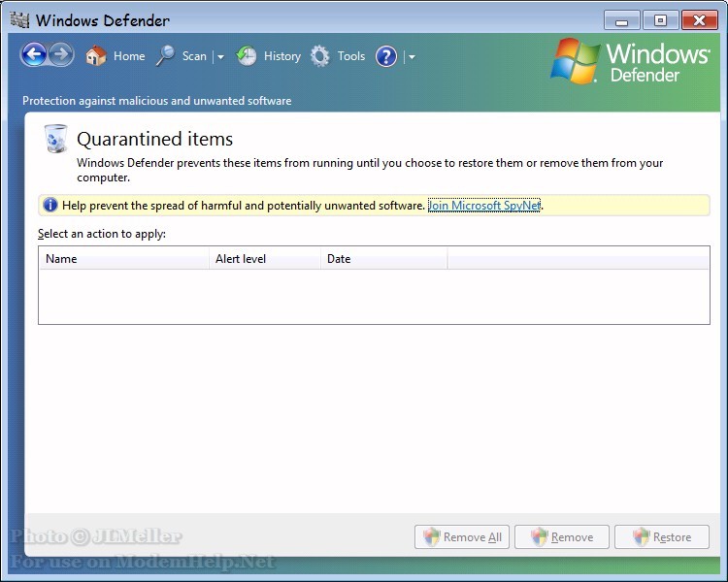
Task: Start a scan via Scan label
Action: point(194,56)
